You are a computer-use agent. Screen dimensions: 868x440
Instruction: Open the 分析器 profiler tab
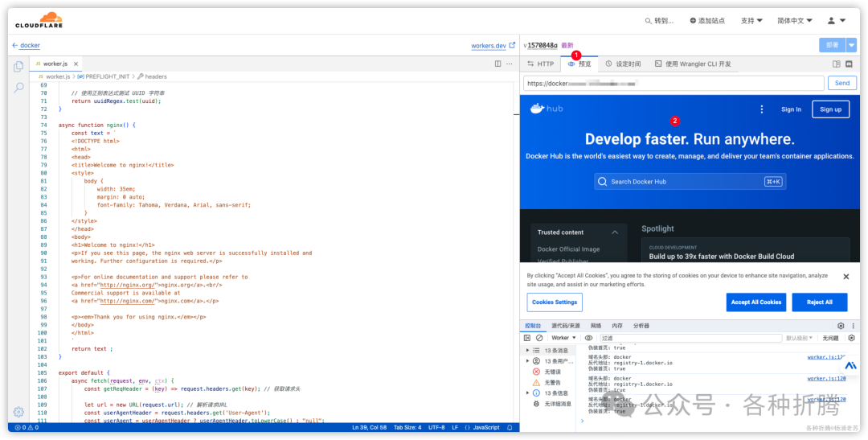[x=641, y=326]
